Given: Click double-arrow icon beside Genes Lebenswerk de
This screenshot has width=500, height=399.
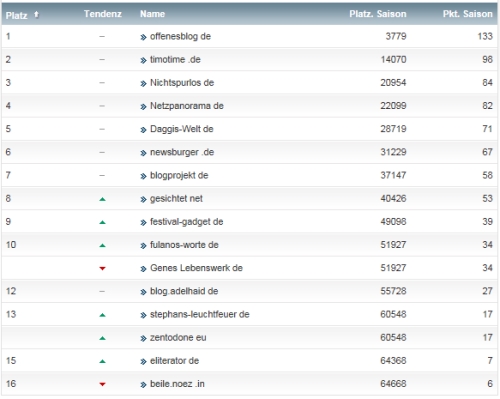Looking at the screenshot, I should (143, 269).
